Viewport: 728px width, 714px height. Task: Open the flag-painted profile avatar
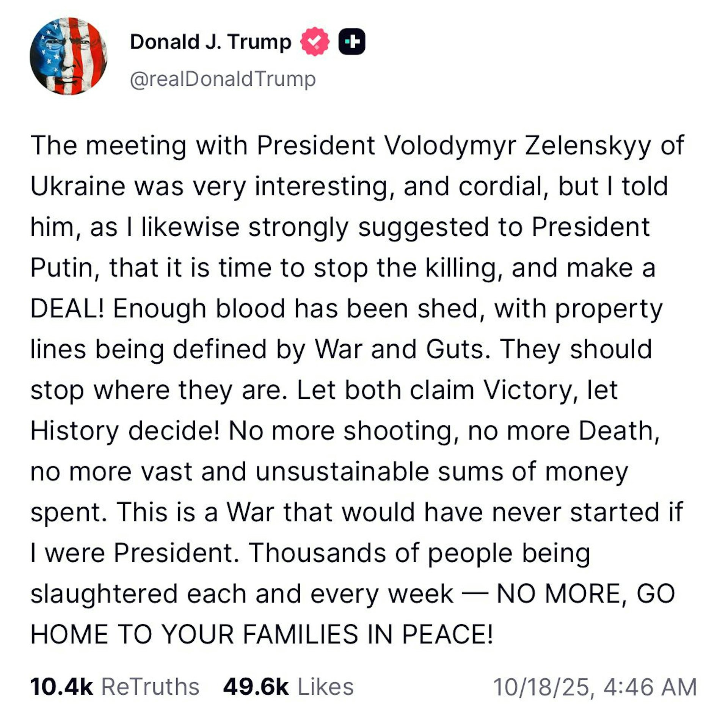[x=68, y=56]
